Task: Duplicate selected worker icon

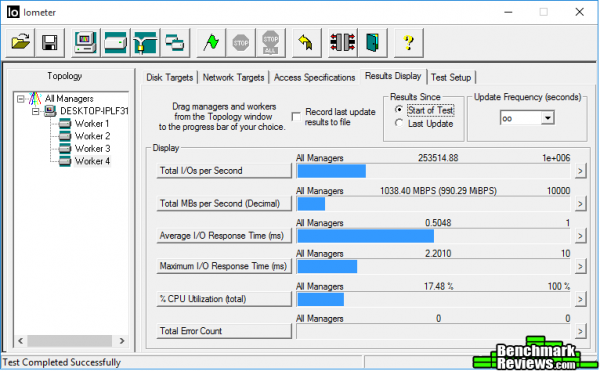Action: (x=175, y=42)
